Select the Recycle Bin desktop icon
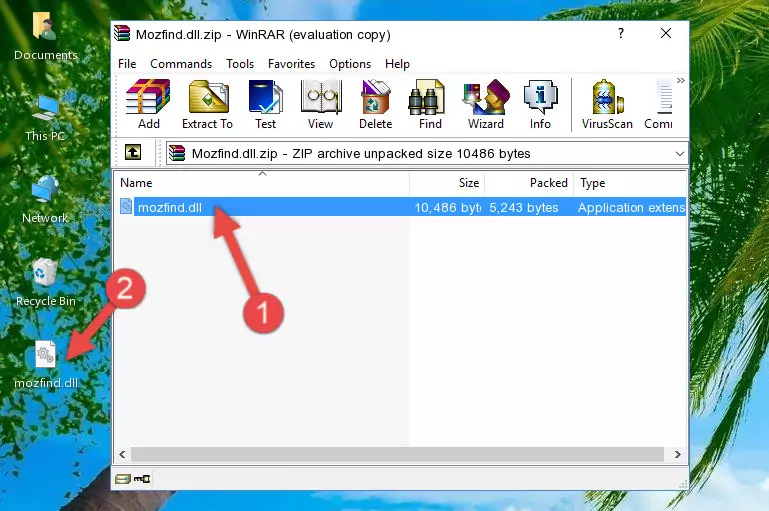Viewport: 769px width, 511px height. [x=45, y=283]
